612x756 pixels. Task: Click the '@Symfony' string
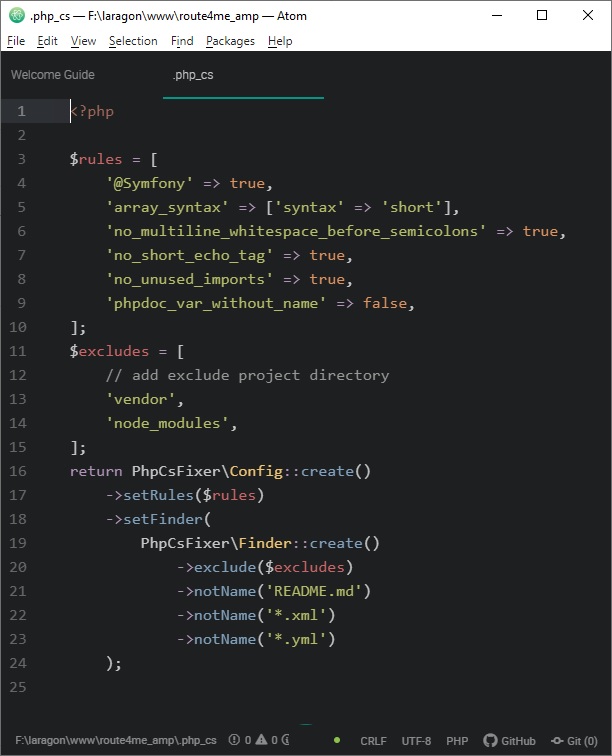149,183
